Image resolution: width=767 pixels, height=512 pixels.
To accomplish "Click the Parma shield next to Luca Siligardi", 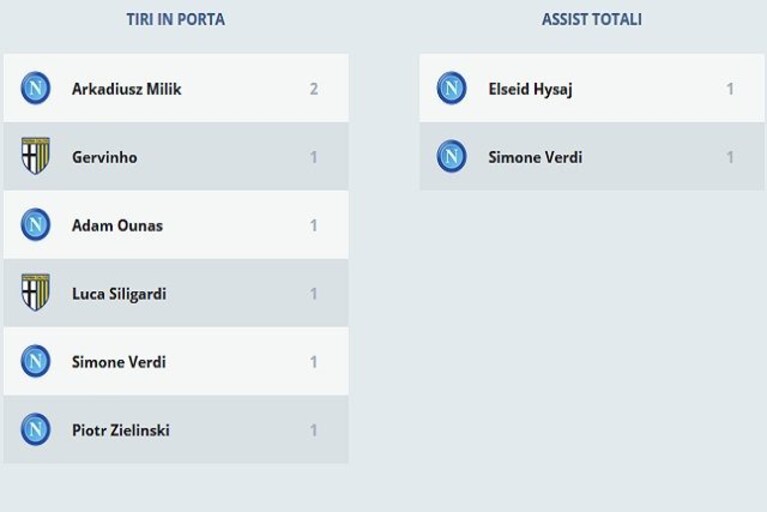I will [36, 292].
